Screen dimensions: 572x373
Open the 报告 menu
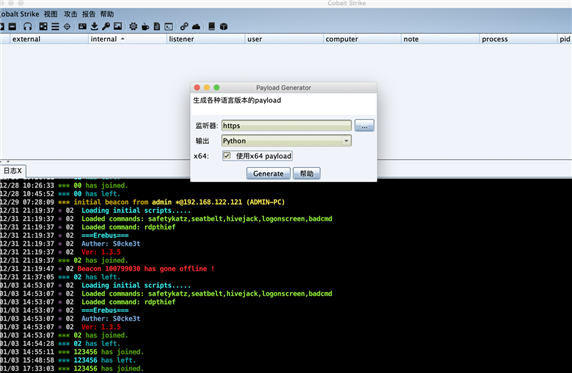point(89,14)
